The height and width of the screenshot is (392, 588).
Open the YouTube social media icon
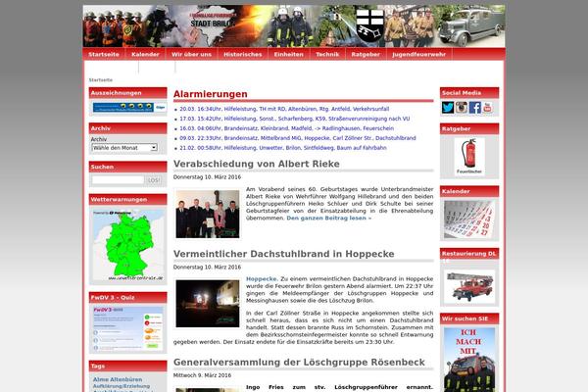point(487,108)
